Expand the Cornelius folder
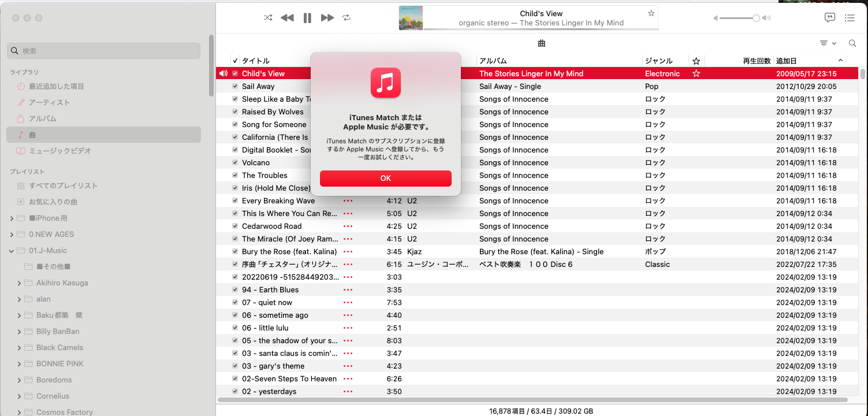The height and width of the screenshot is (416, 868). (x=20, y=396)
